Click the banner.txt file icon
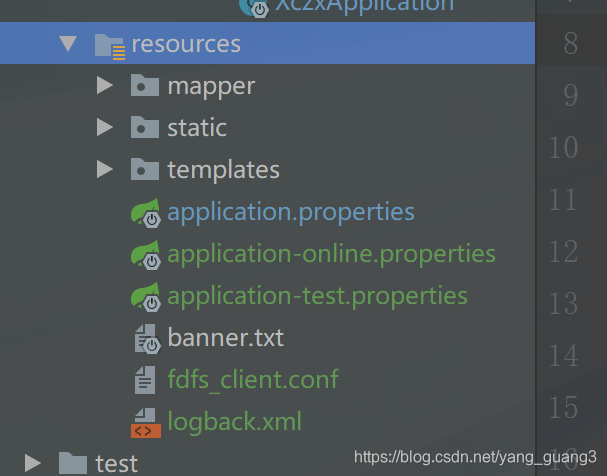 coord(146,339)
